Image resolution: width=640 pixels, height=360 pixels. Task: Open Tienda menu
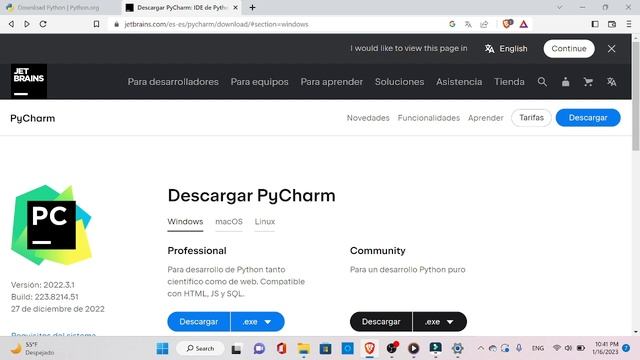(509, 82)
